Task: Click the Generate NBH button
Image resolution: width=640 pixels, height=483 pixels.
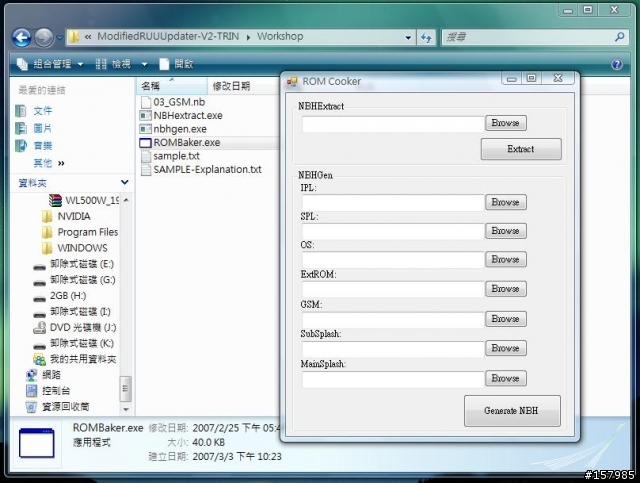Action: pos(512,411)
